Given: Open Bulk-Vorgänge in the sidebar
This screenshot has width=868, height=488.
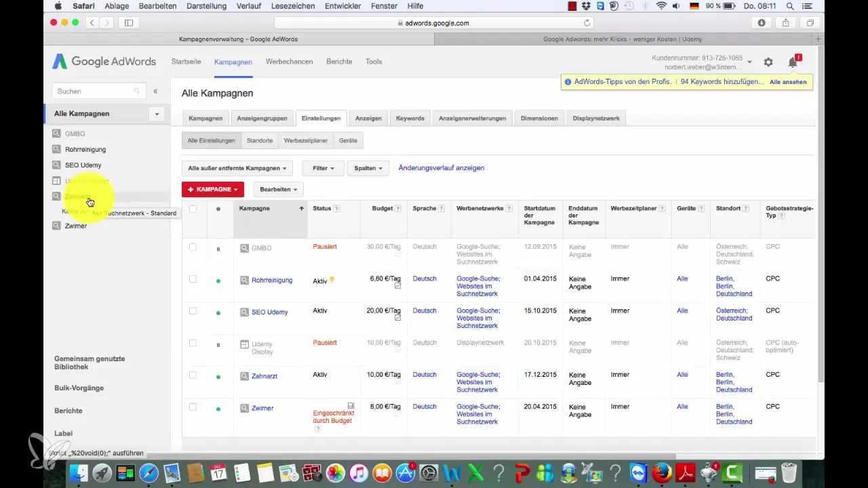Looking at the screenshot, I should click(x=79, y=388).
